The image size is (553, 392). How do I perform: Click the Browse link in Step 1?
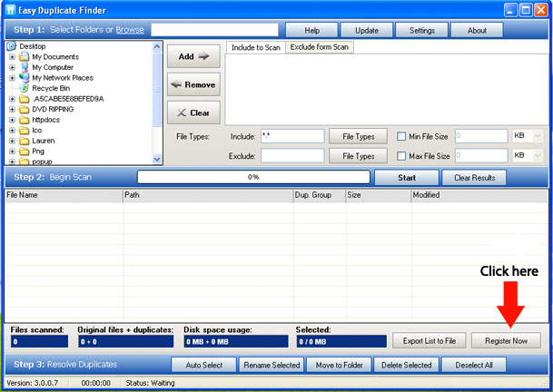click(x=130, y=30)
